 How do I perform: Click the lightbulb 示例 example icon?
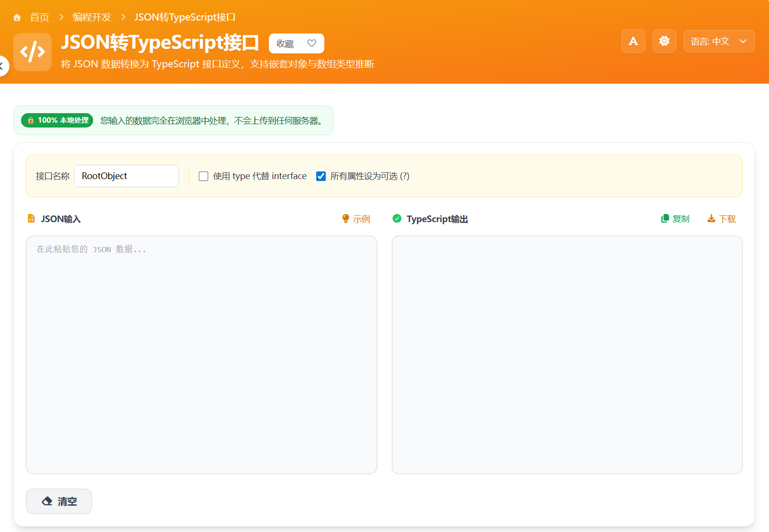click(346, 219)
